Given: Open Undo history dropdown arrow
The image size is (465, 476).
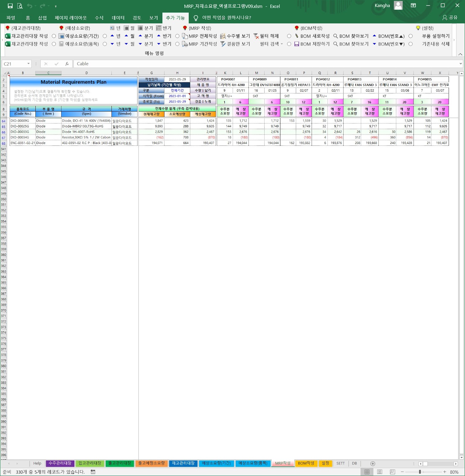Looking at the screenshot, I should coord(35,6).
